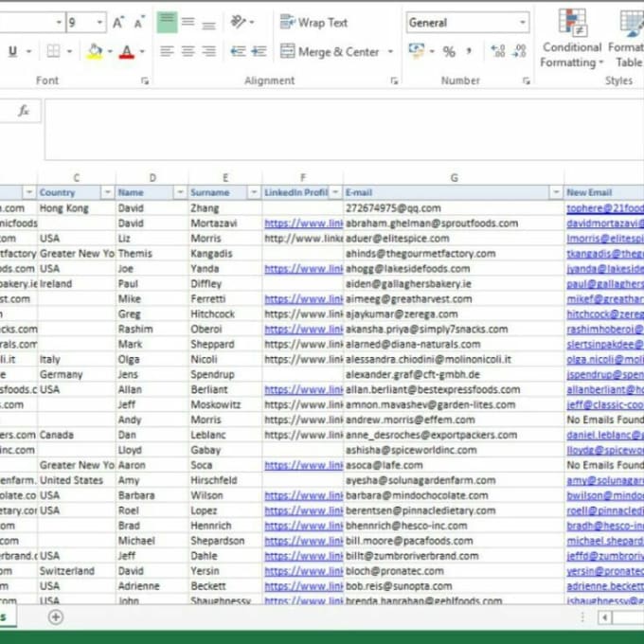Open the fill color dropdown arrow
This screenshot has height=644, width=644.
(x=110, y=52)
